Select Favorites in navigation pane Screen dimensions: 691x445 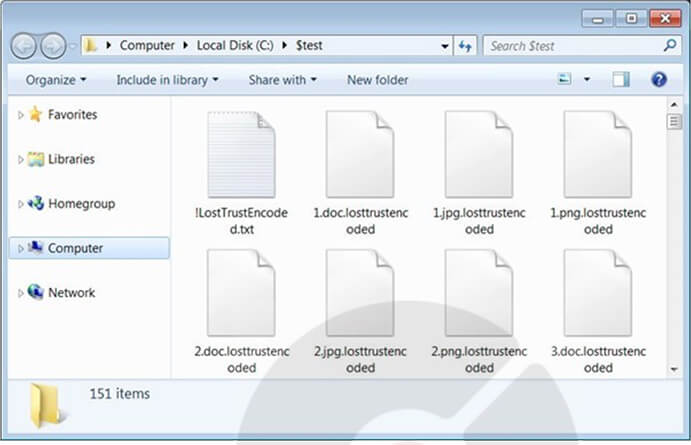click(x=72, y=115)
